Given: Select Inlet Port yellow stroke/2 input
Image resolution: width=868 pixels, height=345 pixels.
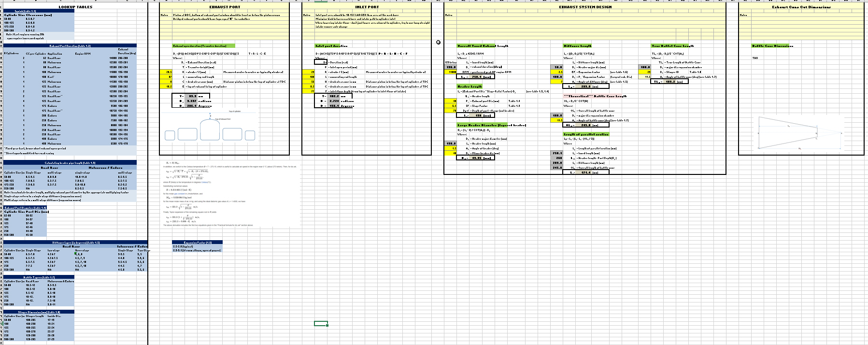Looking at the screenshot, I should (309, 72).
